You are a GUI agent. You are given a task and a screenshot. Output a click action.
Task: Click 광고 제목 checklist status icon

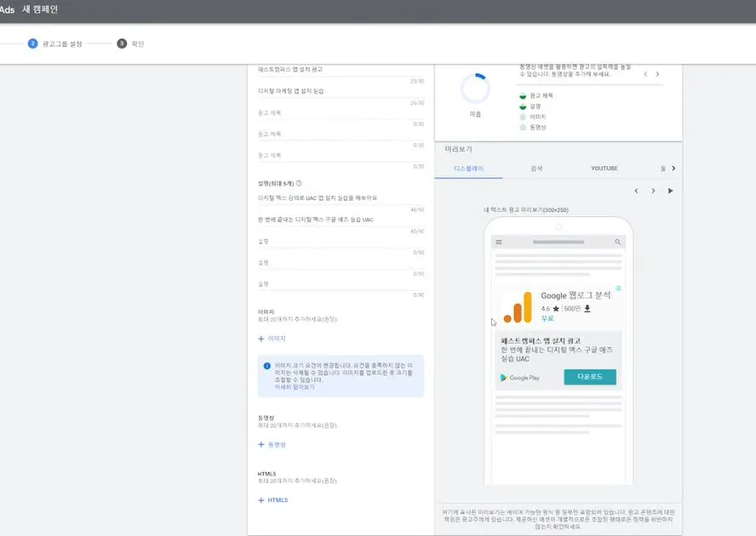(x=523, y=96)
